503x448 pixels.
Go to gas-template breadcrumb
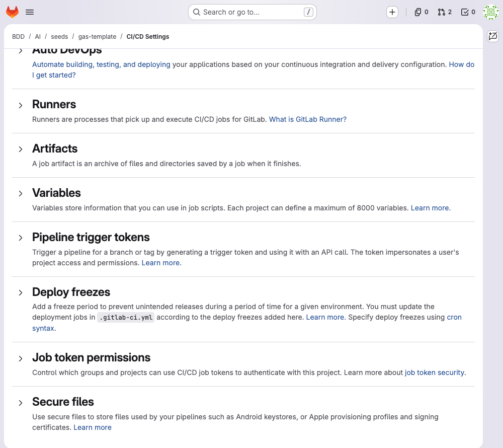click(x=97, y=37)
